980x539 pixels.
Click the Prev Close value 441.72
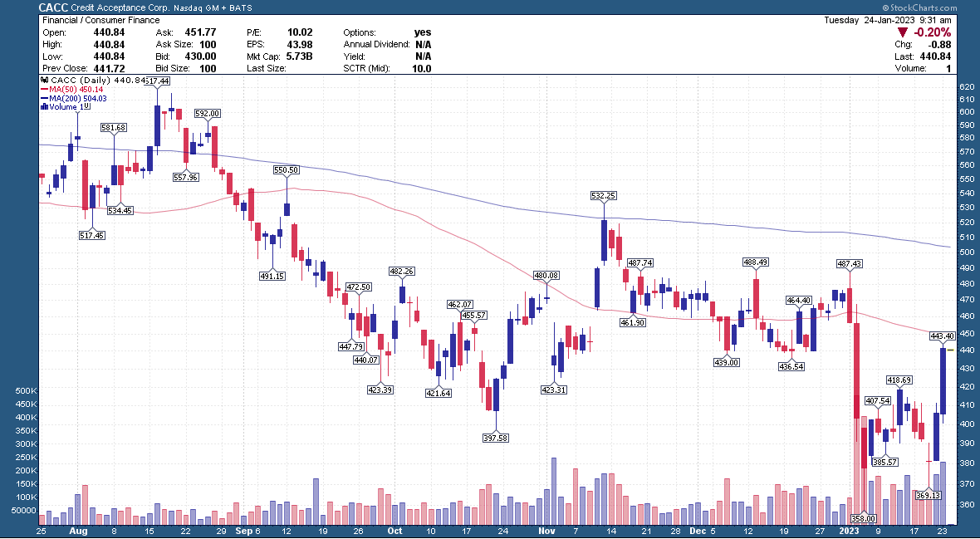click(109, 68)
